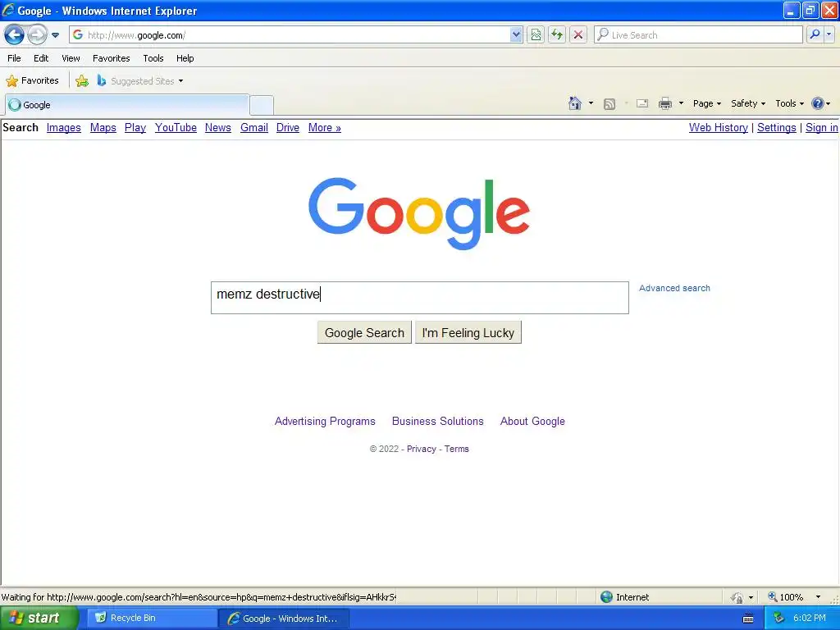The height and width of the screenshot is (630, 840).
Task: Click the Sign in link
Action: (821, 127)
